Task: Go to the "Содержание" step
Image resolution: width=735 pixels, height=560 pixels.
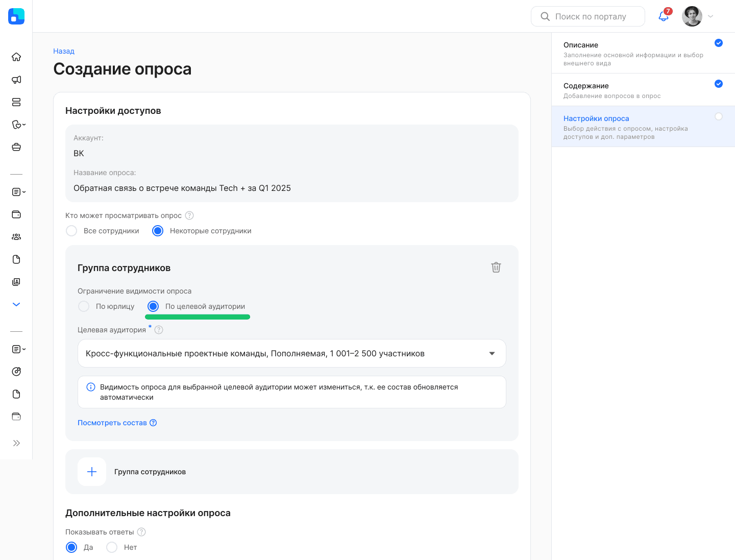Action: pos(643,90)
